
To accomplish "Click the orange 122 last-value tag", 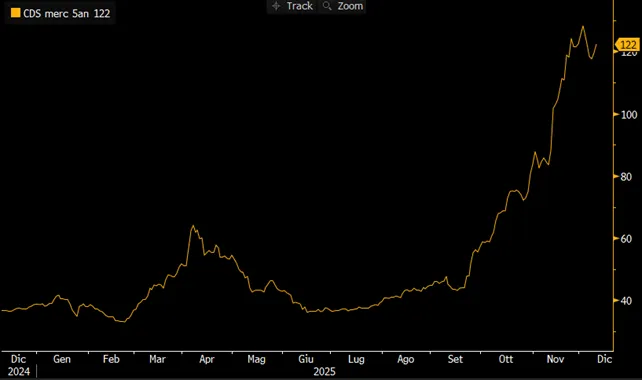I will [x=627, y=45].
